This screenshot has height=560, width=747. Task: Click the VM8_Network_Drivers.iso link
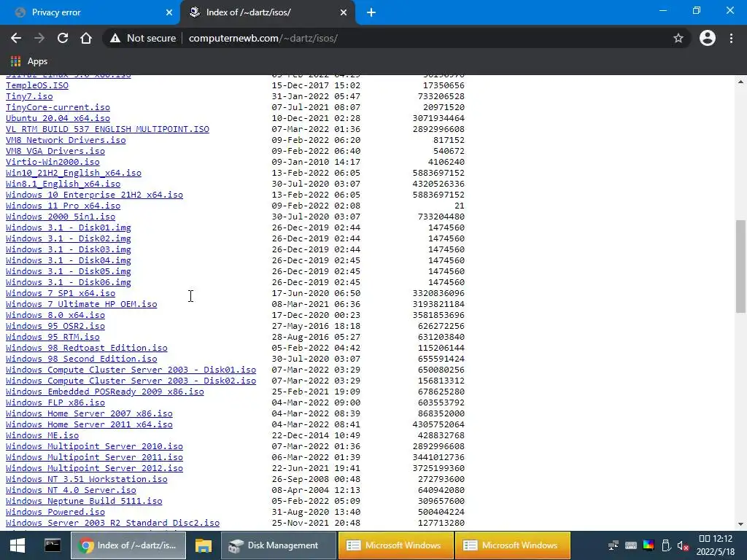[x=66, y=140]
